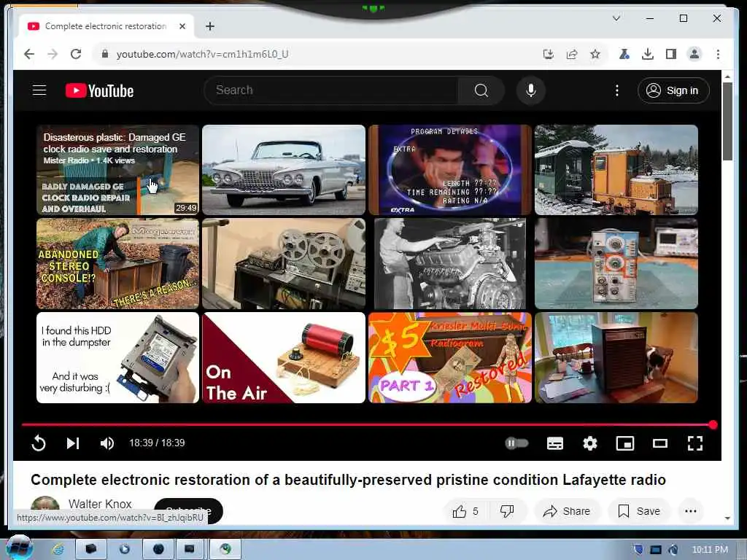Open the system tray volume icon
This screenshot has width=747, height=560.
(x=674, y=550)
